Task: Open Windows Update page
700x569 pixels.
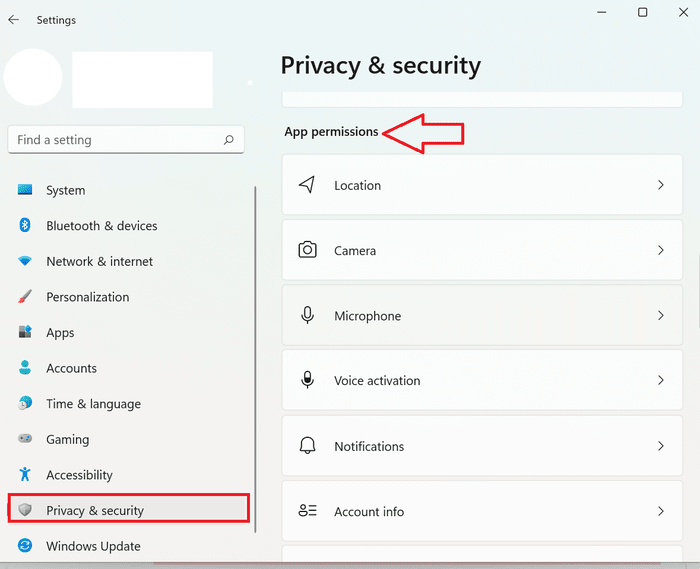Action: click(128, 546)
